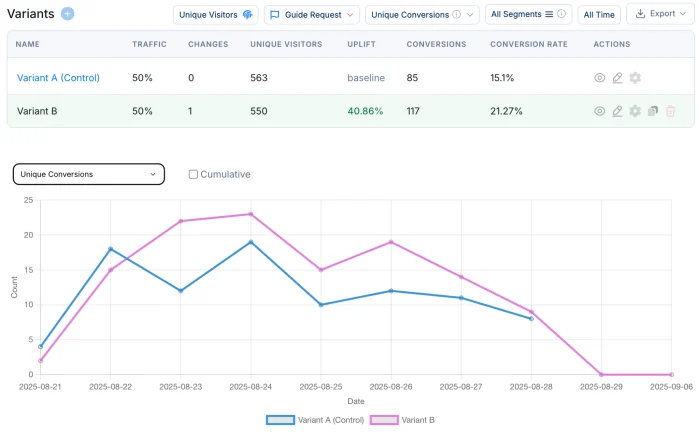Click the UNIQUE VISITORS column header
This screenshot has height=434, width=699.
point(286,44)
